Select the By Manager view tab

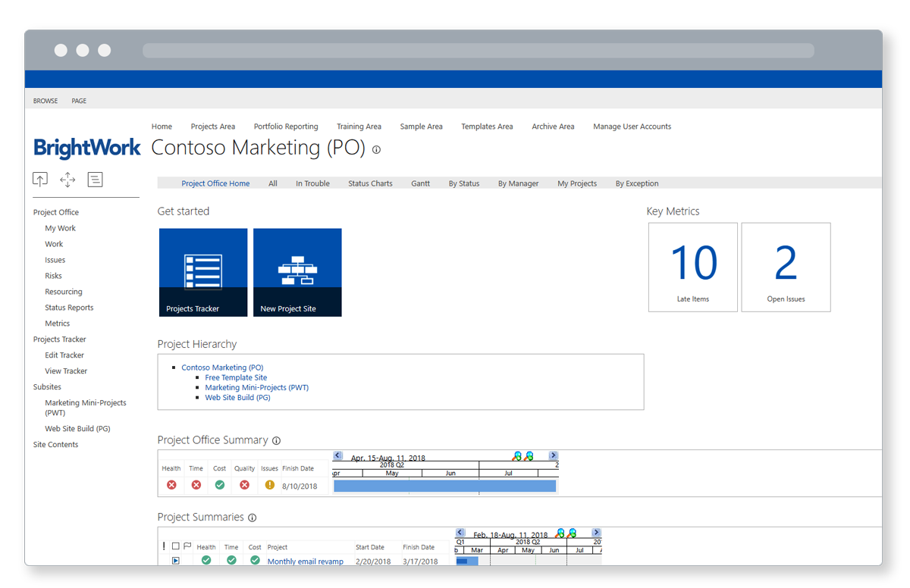coord(519,183)
